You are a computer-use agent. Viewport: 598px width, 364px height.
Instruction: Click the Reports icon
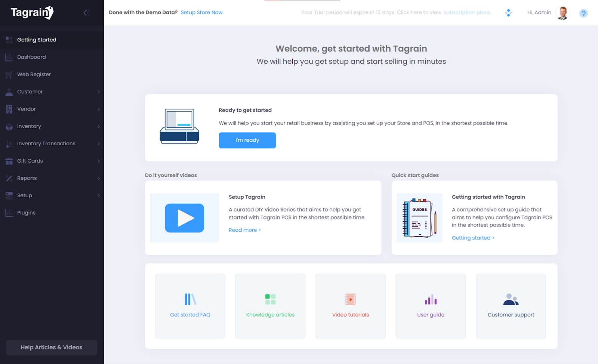click(9, 178)
